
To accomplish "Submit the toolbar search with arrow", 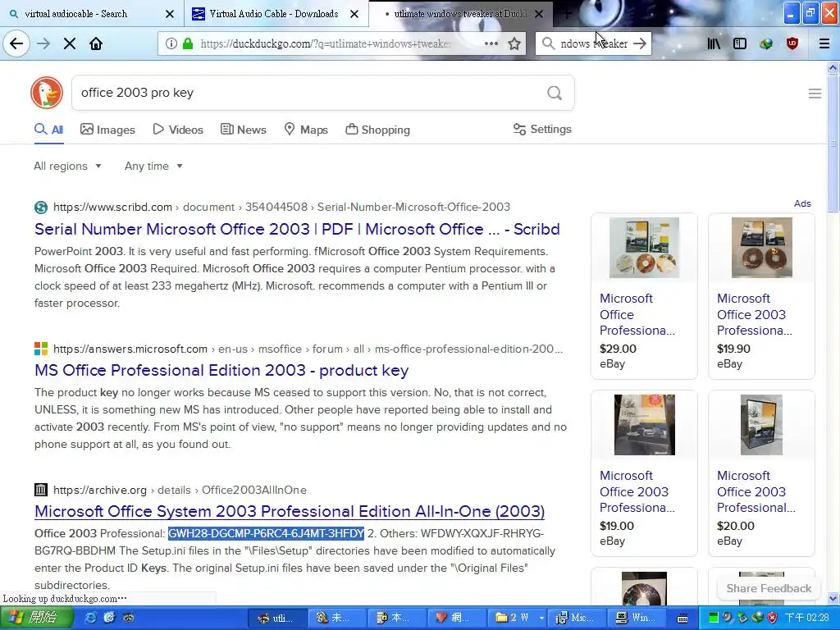I will [x=640, y=43].
